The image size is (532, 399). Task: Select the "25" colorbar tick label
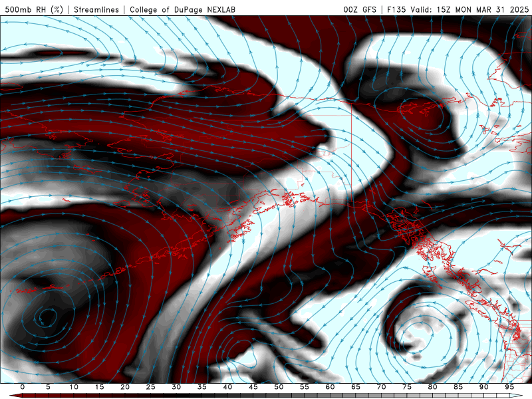151,387
